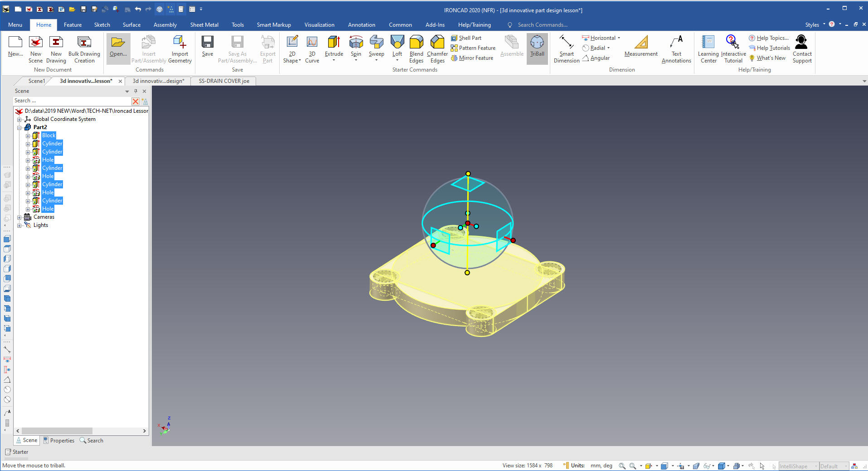The height and width of the screenshot is (471, 868).
Task: Switch to SS-DRAIN COVER joe document tab
Action: coord(224,81)
